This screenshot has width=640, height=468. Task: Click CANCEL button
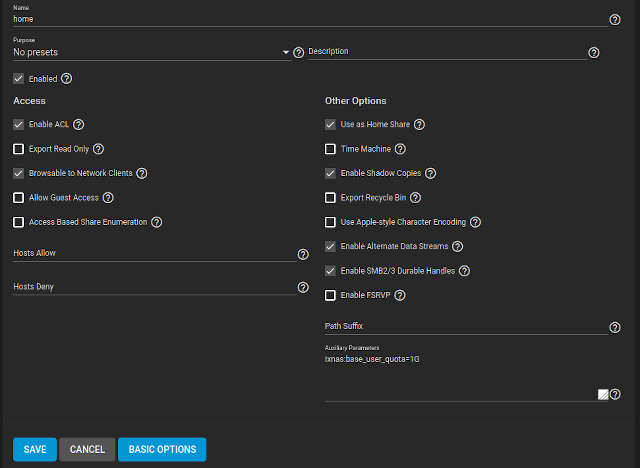(87, 449)
